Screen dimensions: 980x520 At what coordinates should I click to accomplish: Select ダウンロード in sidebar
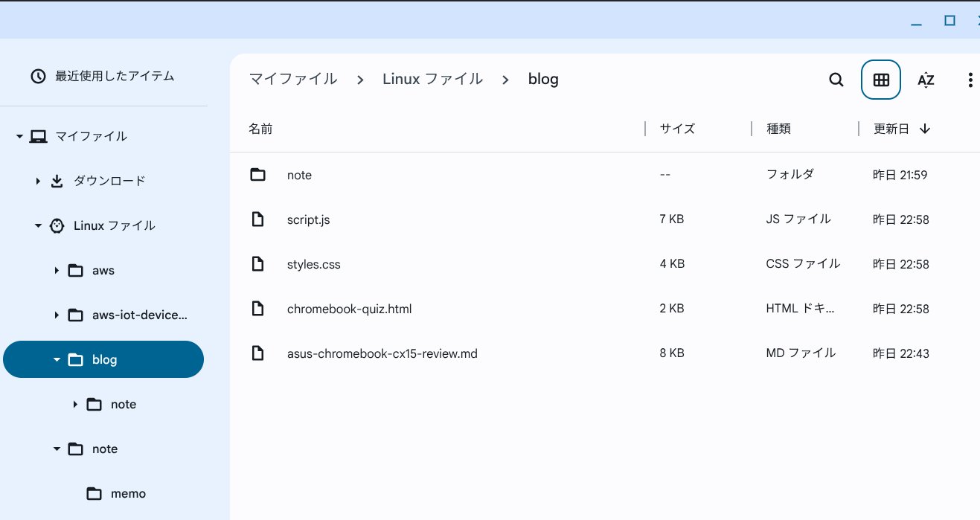109,181
